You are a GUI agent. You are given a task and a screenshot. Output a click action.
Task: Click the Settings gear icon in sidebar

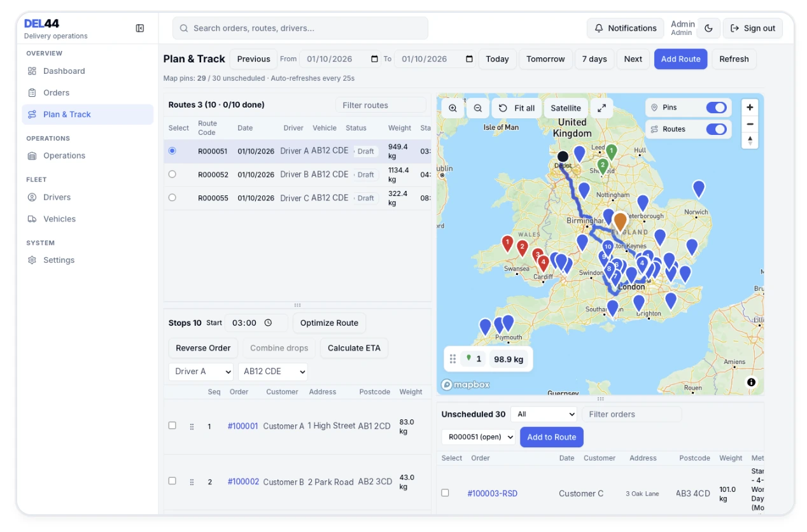[32, 260]
